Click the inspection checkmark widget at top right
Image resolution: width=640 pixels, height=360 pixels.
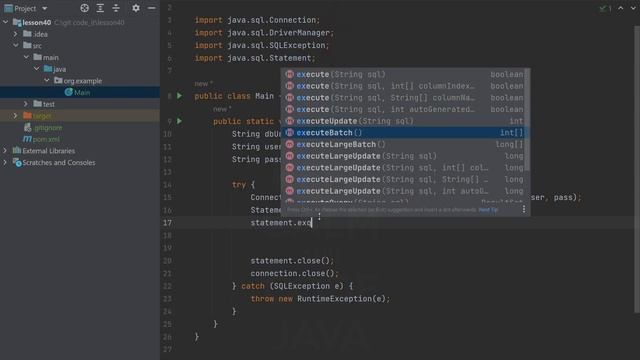point(605,8)
